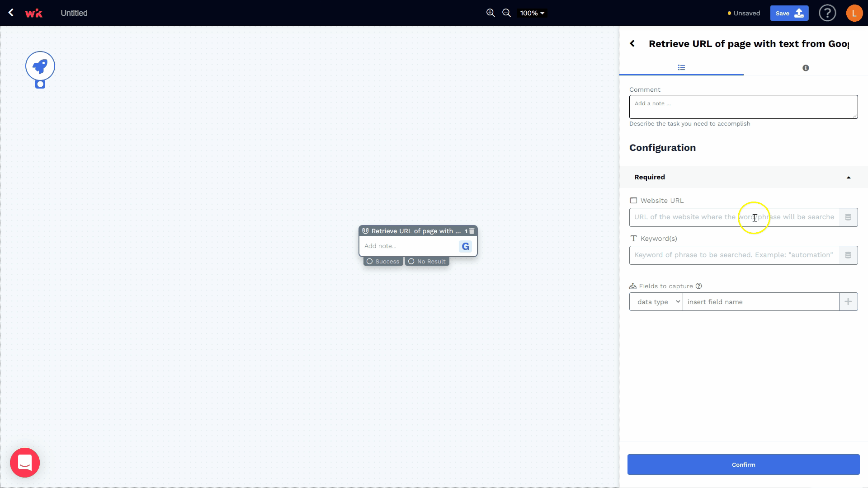Close the configuration panel with back arrow
The image size is (868, 488).
click(632, 43)
